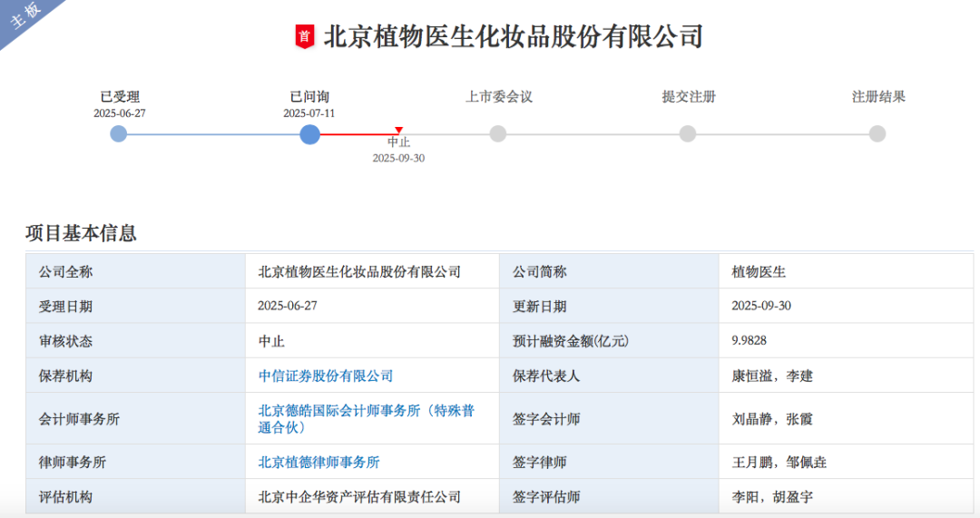This screenshot has width=980, height=518.
Task: Select the 已问询 stage circle on timeline
Action: 309,134
